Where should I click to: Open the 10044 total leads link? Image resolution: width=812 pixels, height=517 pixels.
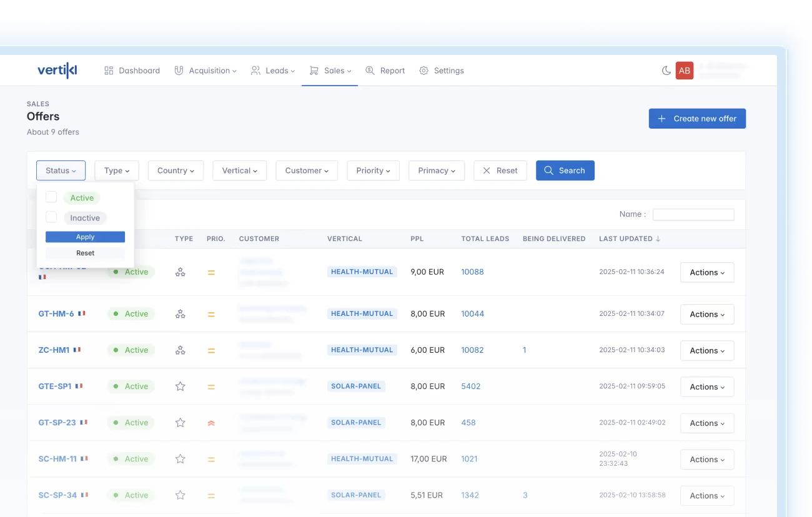pos(473,313)
